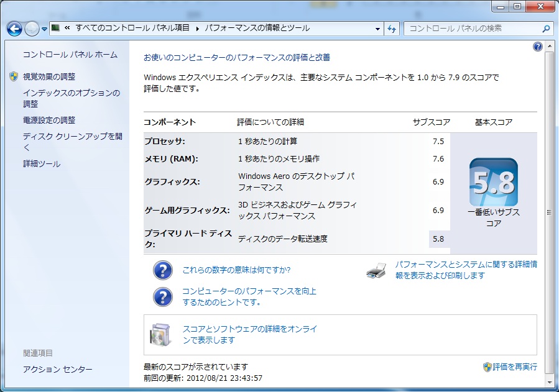Click the 基本スコア column header
The height and width of the screenshot is (392, 559).
coord(494,122)
